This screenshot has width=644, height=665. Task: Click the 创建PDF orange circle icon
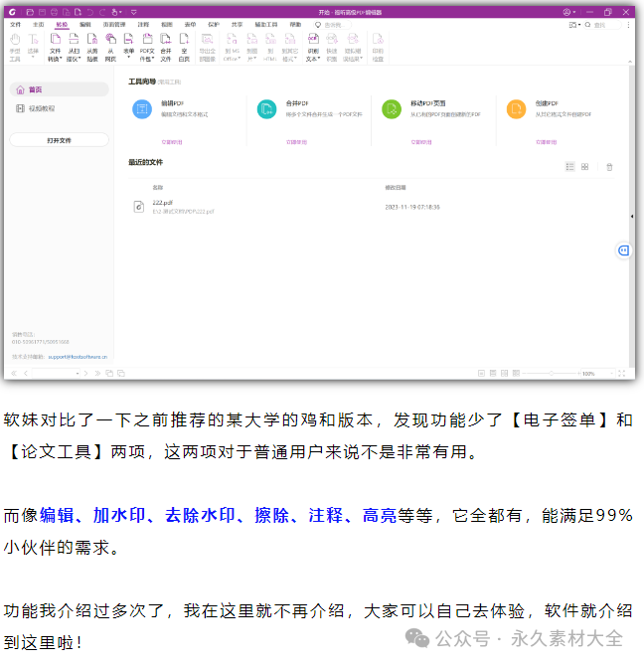click(516, 109)
